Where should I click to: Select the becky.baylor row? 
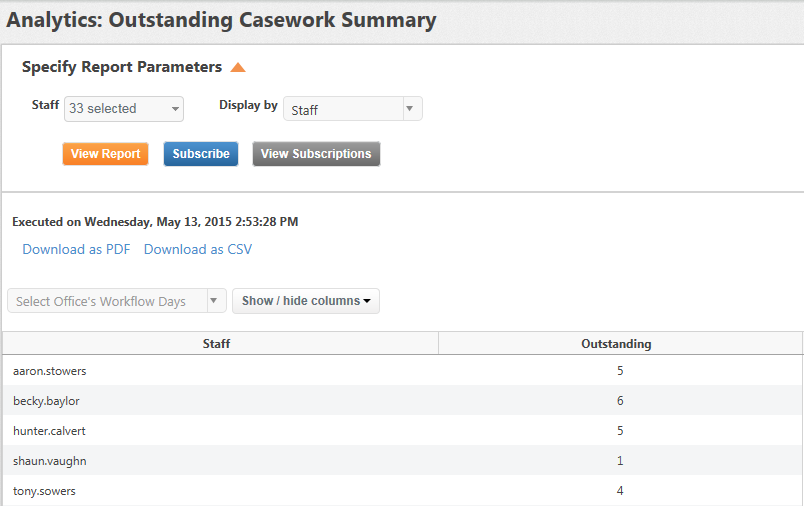coord(403,400)
